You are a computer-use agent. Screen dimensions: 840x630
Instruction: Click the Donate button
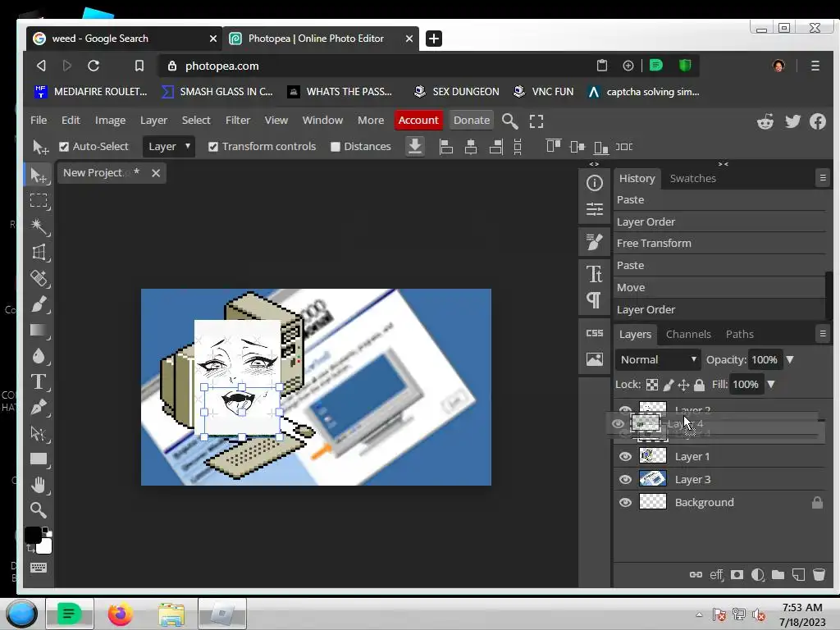click(x=472, y=121)
